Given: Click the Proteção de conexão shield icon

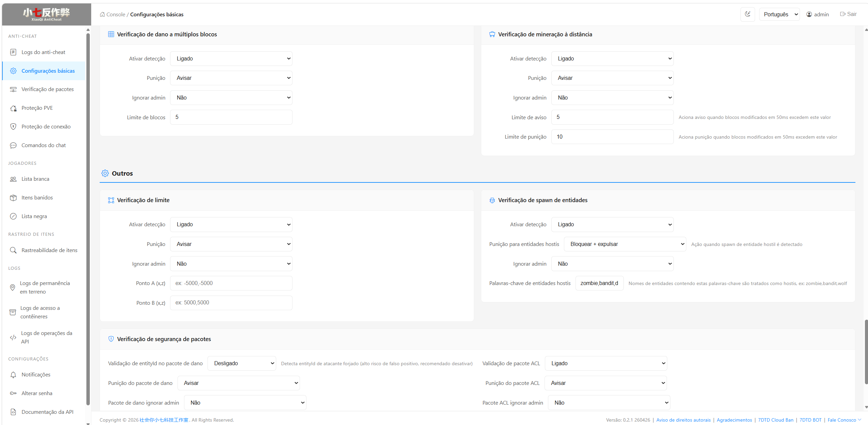Looking at the screenshot, I should [x=13, y=127].
